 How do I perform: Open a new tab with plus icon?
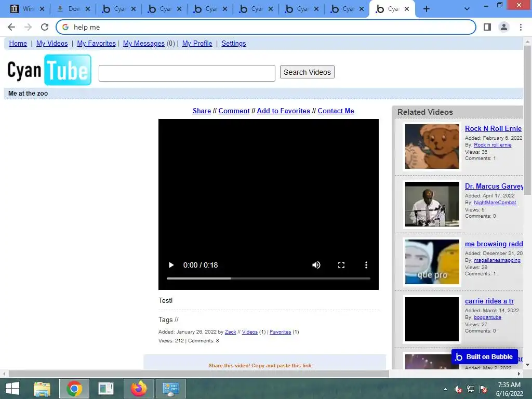point(427,9)
